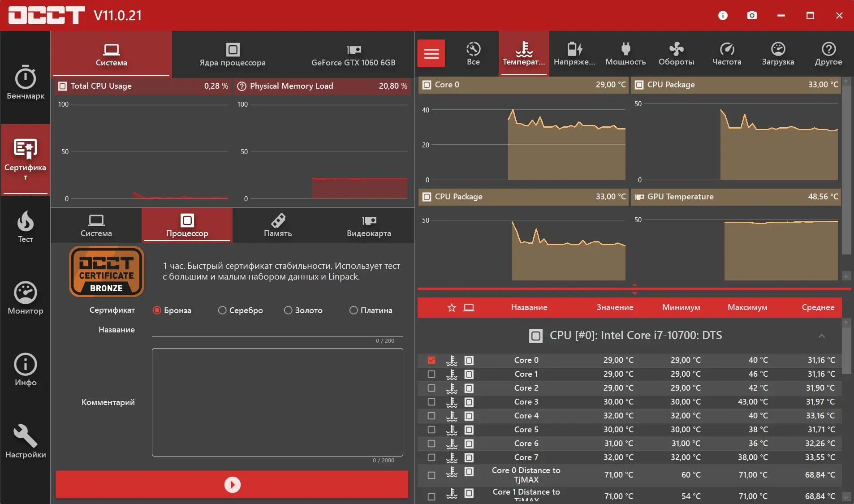
Task: Click the favorites star column header
Action: point(452,308)
